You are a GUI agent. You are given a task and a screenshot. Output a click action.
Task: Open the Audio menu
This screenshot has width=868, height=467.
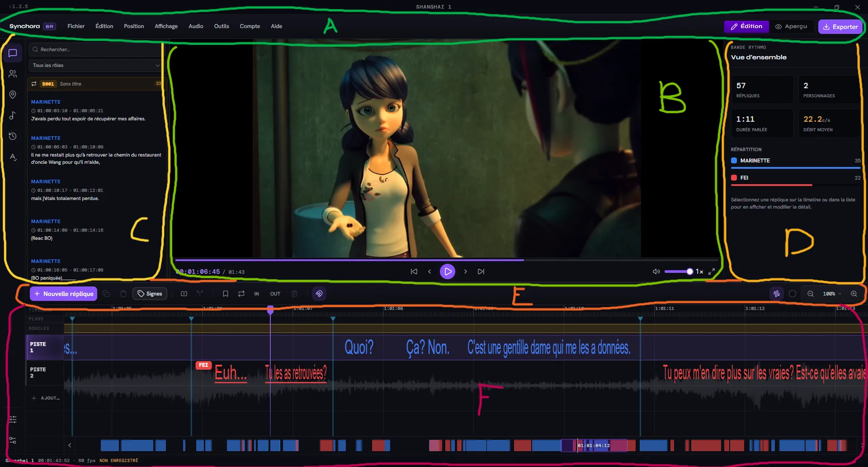[x=196, y=26]
